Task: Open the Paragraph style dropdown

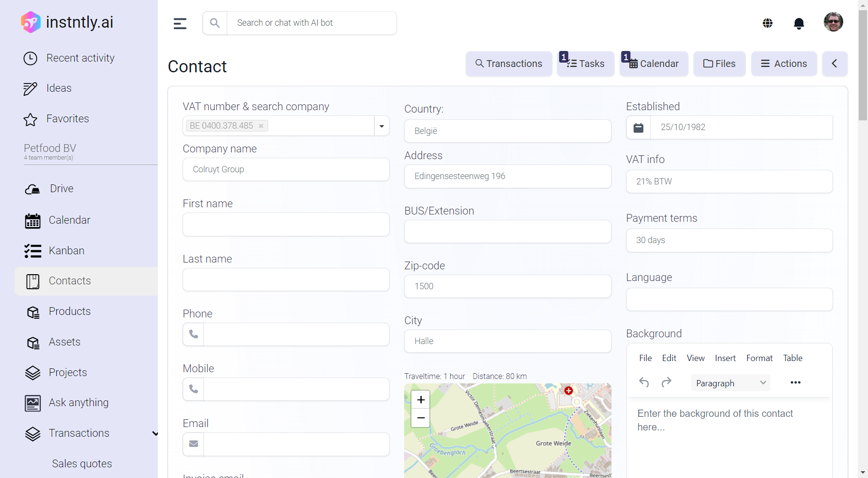Action: pos(730,383)
